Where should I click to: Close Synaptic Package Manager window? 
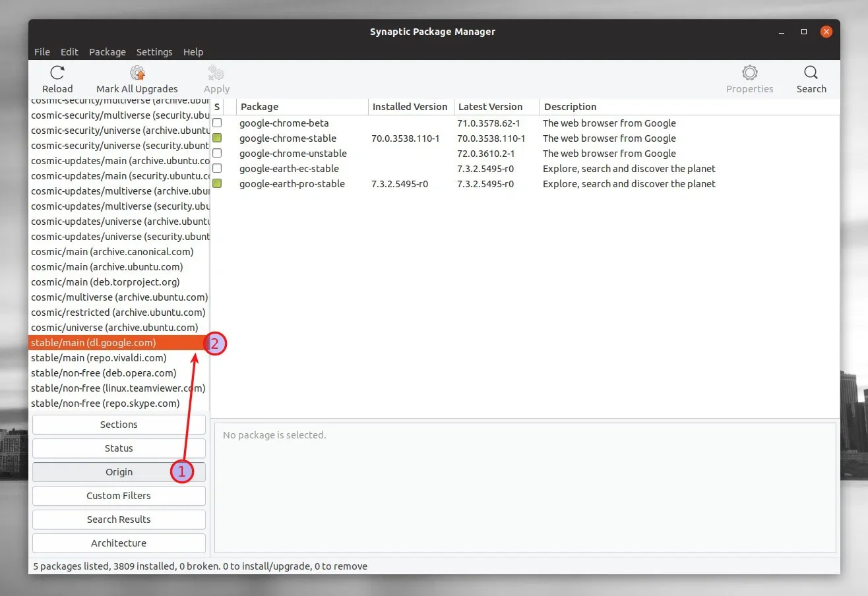pos(826,32)
